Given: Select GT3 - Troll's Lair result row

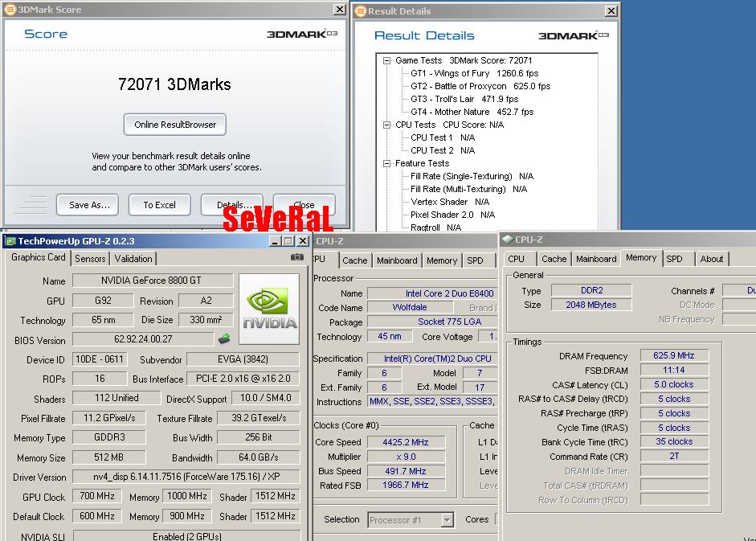Looking at the screenshot, I should (464, 99).
